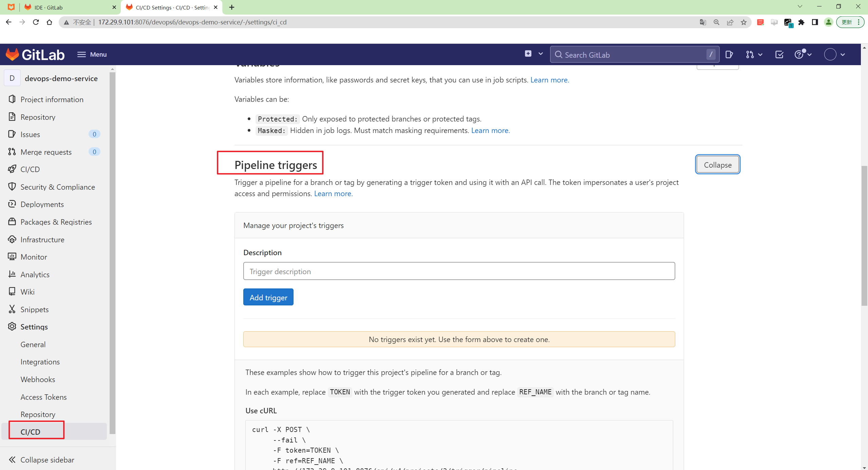The height and width of the screenshot is (470, 868).
Task: Switch to the IDE · GitLab browser tab
Action: (x=70, y=7)
